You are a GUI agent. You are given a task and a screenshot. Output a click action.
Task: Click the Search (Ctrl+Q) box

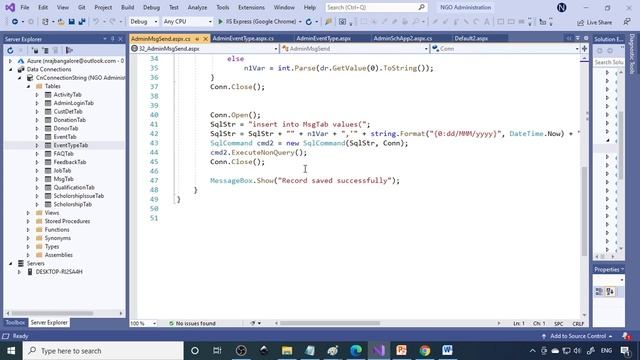coord(376,7)
